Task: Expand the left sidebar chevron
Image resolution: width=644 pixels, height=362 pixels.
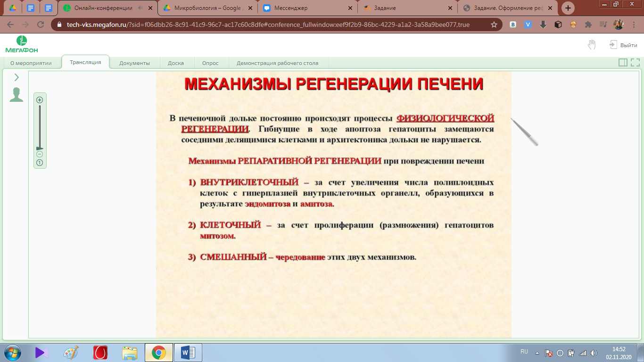Action: click(17, 77)
